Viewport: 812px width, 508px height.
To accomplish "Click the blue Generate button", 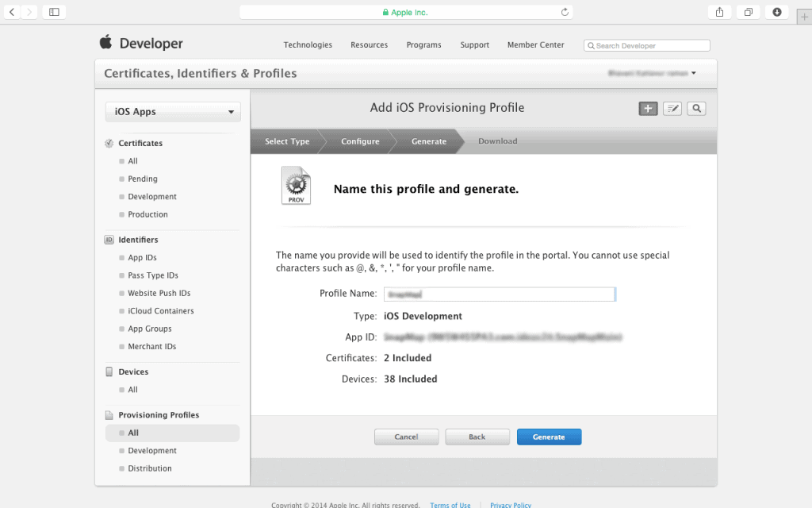I will click(x=549, y=437).
